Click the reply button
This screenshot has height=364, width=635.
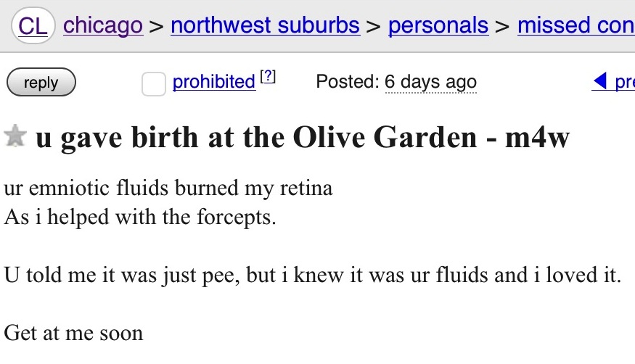(x=41, y=82)
